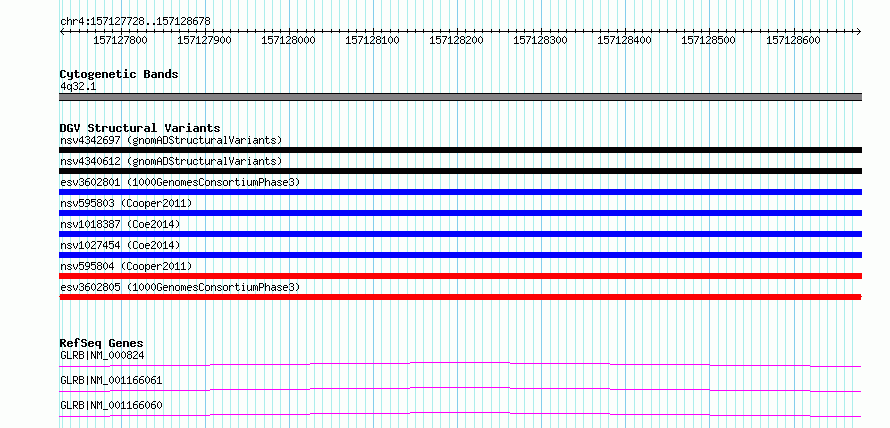Click ruler position 157128300

tap(540, 40)
